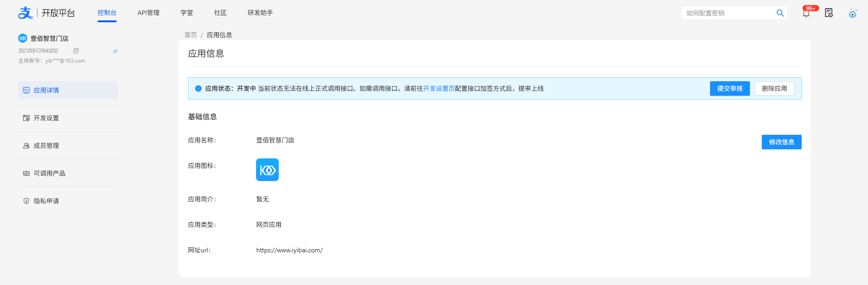Click the 隐私申请 shield icon
Viewport: 868px width, 285px height.
pyautogui.click(x=26, y=201)
